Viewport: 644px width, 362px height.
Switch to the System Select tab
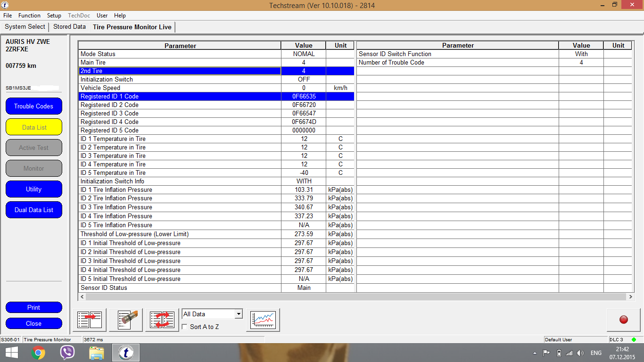(x=25, y=27)
